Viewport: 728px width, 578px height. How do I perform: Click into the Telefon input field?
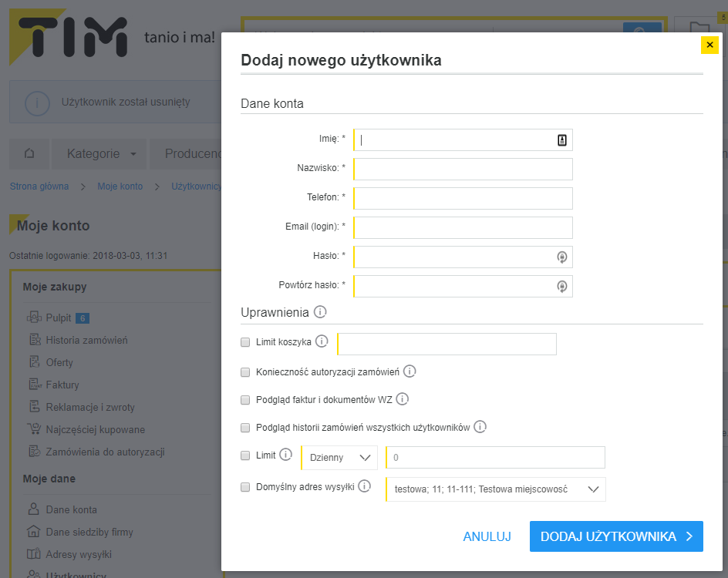463,199
